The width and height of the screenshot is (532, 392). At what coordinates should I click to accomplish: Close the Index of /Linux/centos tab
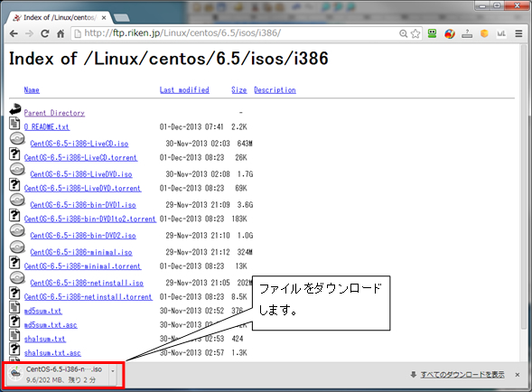click(x=104, y=18)
